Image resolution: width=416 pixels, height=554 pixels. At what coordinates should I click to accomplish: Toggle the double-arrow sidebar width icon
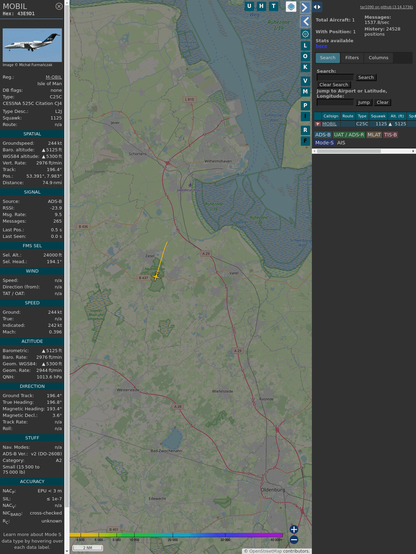click(317, 7)
